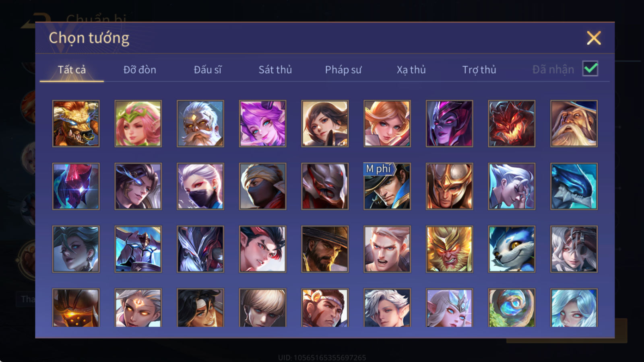Pick the masked white-haired ninja girl
This screenshot has height=362, width=644.
200,186
